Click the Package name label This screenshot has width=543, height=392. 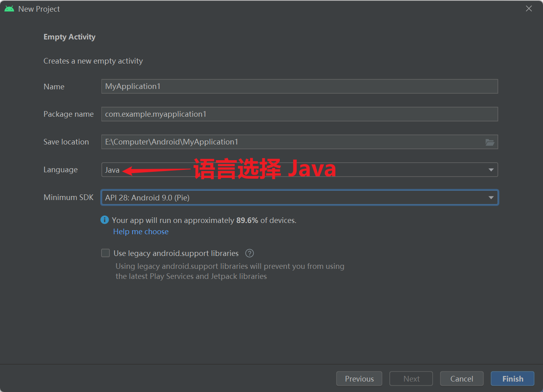pyautogui.click(x=68, y=114)
